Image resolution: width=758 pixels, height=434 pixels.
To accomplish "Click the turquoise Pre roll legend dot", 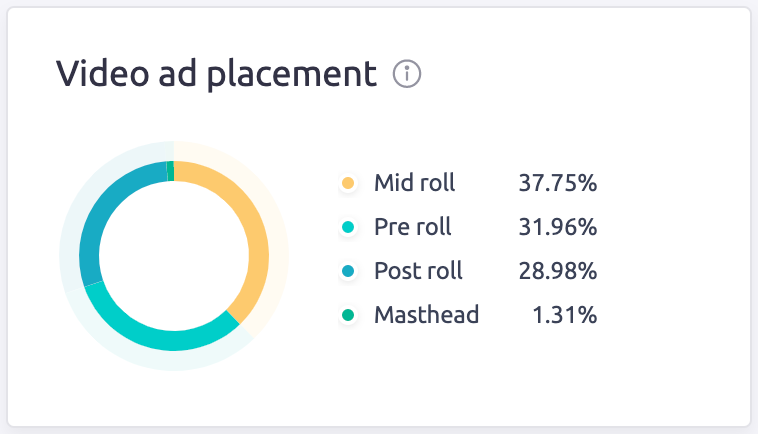I will pyautogui.click(x=348, y=227).
